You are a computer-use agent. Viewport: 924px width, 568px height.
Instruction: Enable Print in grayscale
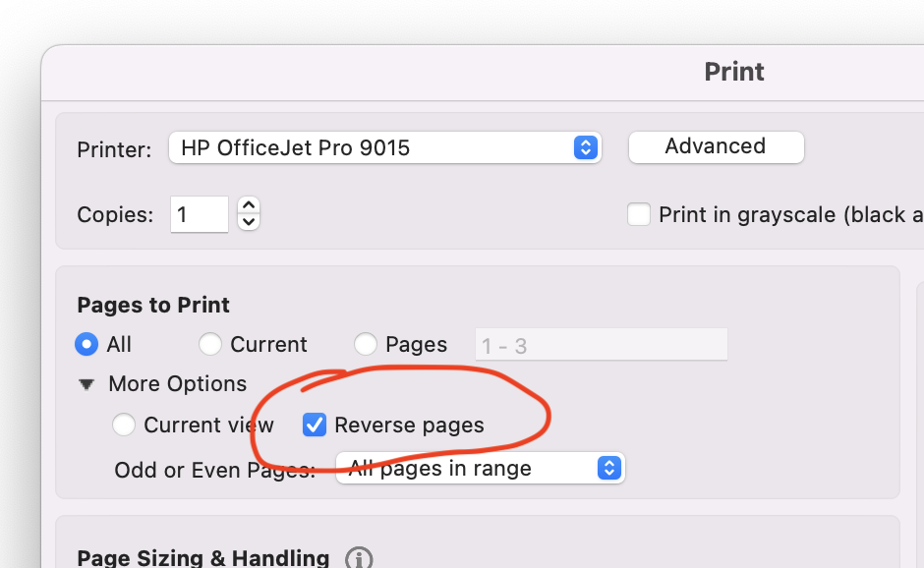click(639, 214)
